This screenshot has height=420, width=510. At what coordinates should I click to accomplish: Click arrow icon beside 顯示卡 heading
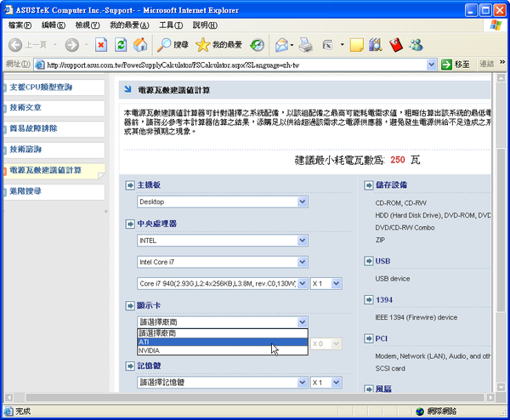pos(130,306)
